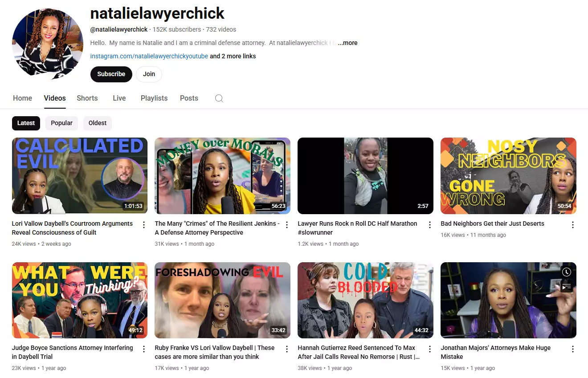Open options menu for Judge Boyce Sanctions video
Screen dimensions: 588x378
(144, 349)
